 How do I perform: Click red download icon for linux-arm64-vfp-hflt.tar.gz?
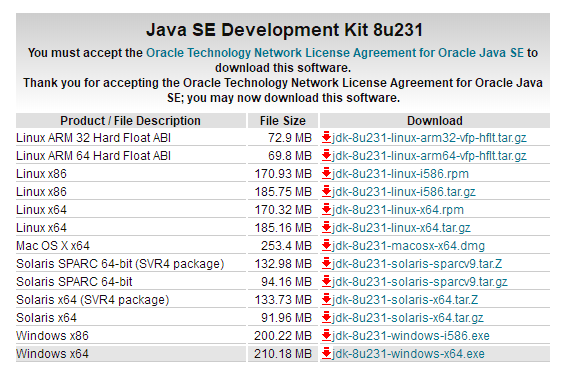pos(326,156)
